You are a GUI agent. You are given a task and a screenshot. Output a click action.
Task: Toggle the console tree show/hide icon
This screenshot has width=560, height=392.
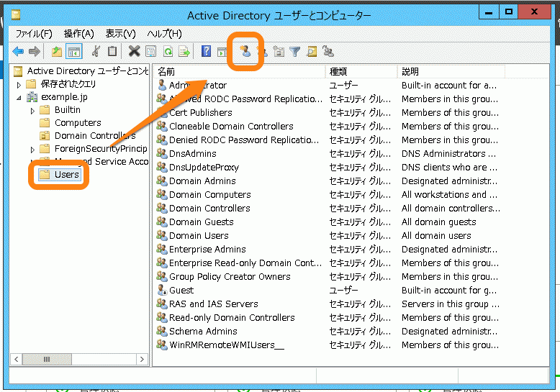click(74, 52)
